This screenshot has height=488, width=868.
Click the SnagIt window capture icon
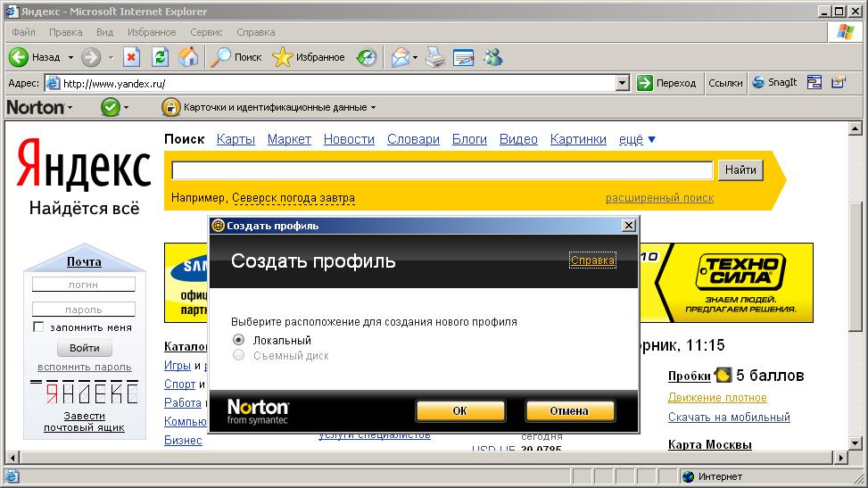click(x=814, y=83)
